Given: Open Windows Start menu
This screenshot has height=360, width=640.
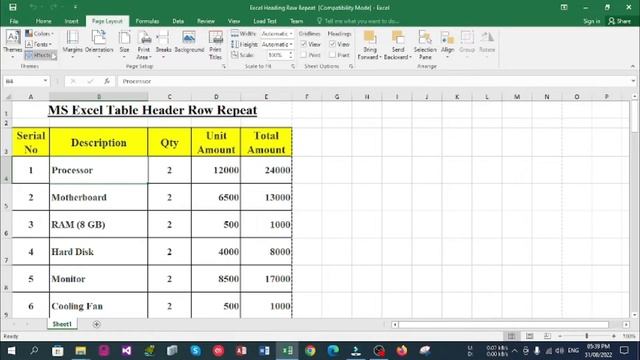Looking at the screenshot, I should [x=11, y=351].
